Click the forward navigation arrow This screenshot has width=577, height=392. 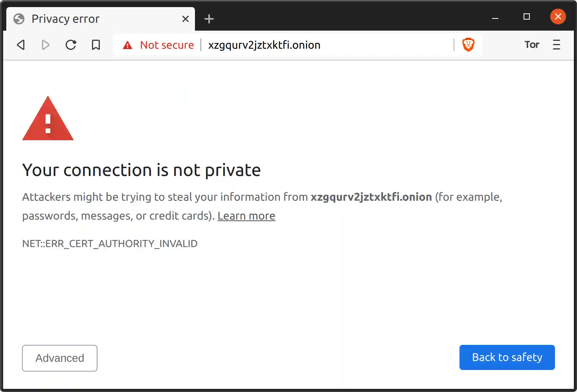tap(46, 45)
